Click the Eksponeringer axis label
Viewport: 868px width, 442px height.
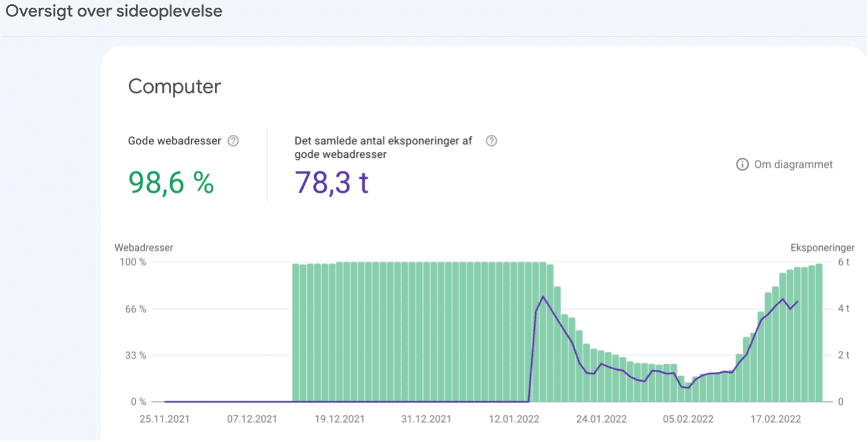[823, 248]
